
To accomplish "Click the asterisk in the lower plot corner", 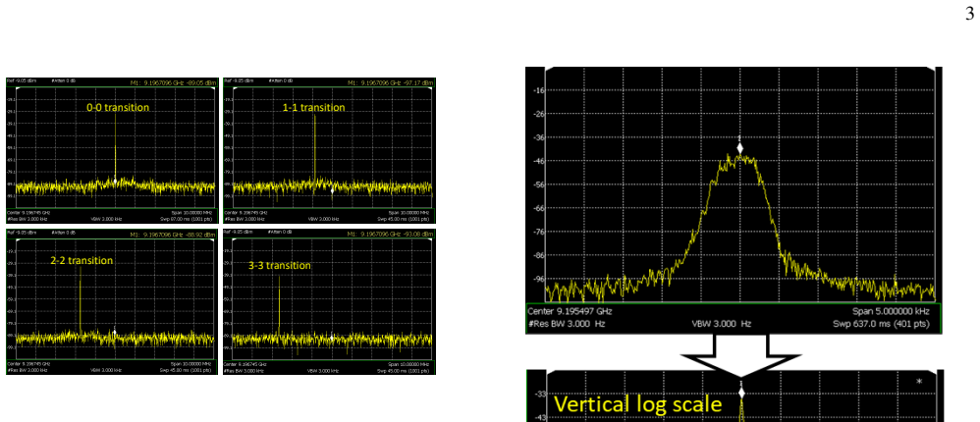I will click(x=919, y=382).
